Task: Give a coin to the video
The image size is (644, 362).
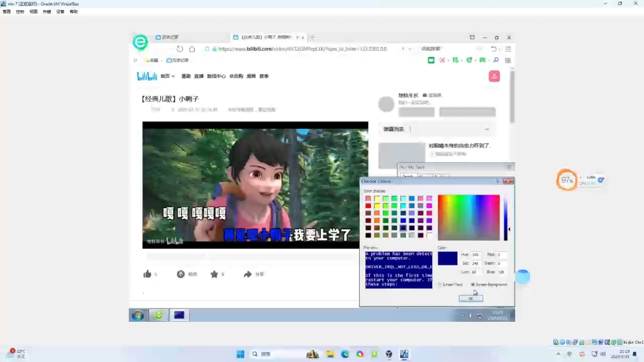Action: point(180,274)
